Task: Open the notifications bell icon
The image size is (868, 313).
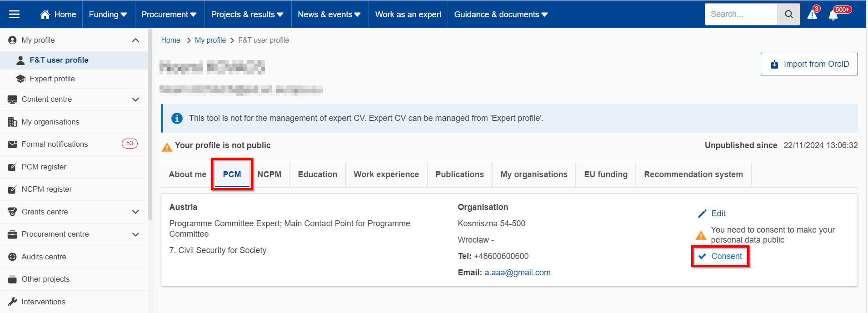Action: [833, 15]
